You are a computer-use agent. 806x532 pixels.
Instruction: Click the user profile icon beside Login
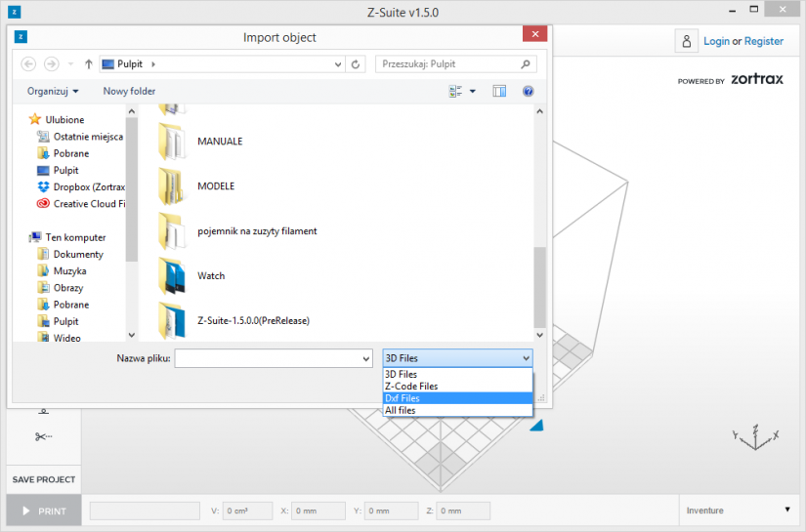coord(686,41)
